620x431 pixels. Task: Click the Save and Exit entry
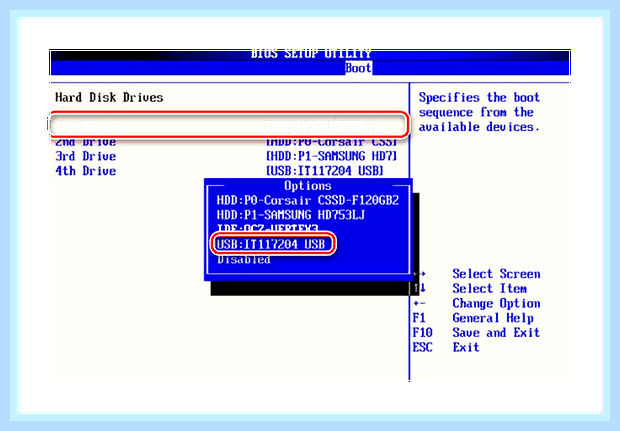pos(496,333)
